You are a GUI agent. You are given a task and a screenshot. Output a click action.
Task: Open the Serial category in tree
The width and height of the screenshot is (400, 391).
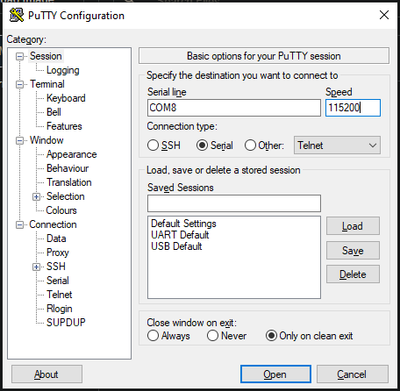click(58, 280)
